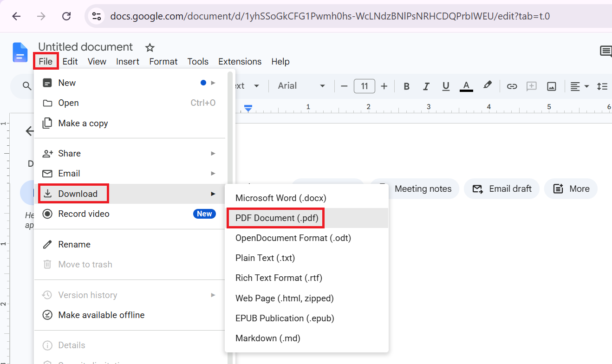Click the More templates chip

[571, 188]
